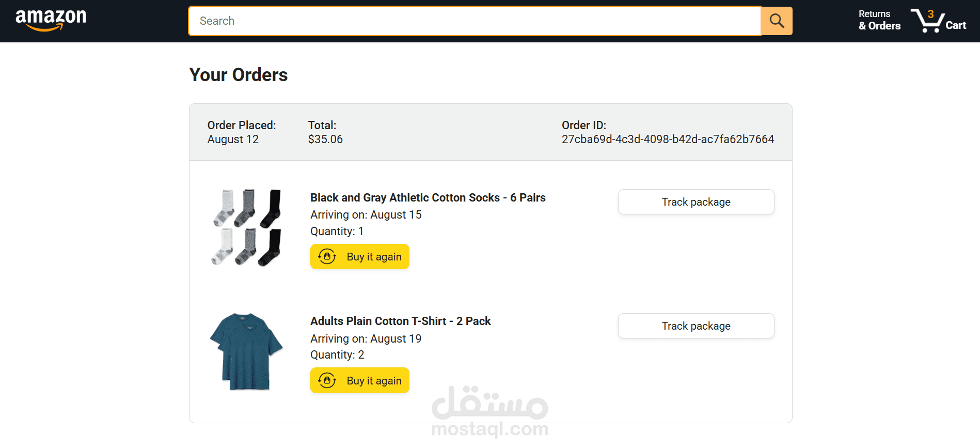Click the Amazon logo
Screen dimensions: 980x448
click(x=51, y=20)
